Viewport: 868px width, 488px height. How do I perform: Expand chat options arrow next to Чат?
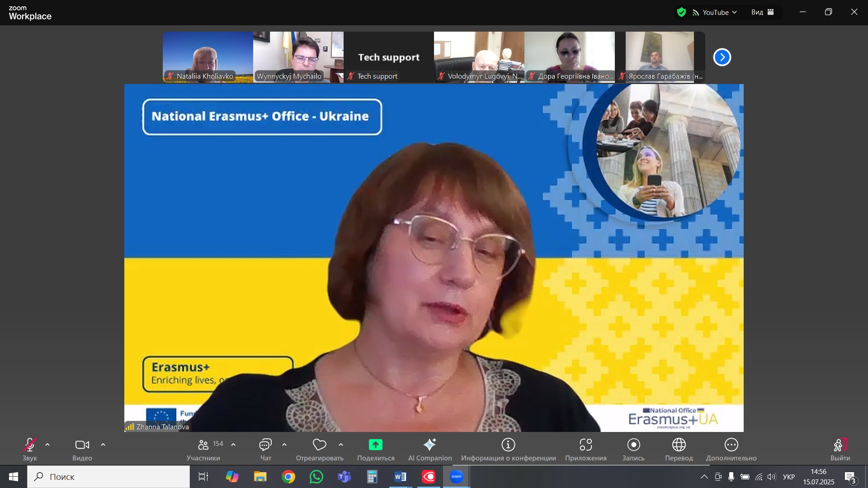tap(284, 445)
